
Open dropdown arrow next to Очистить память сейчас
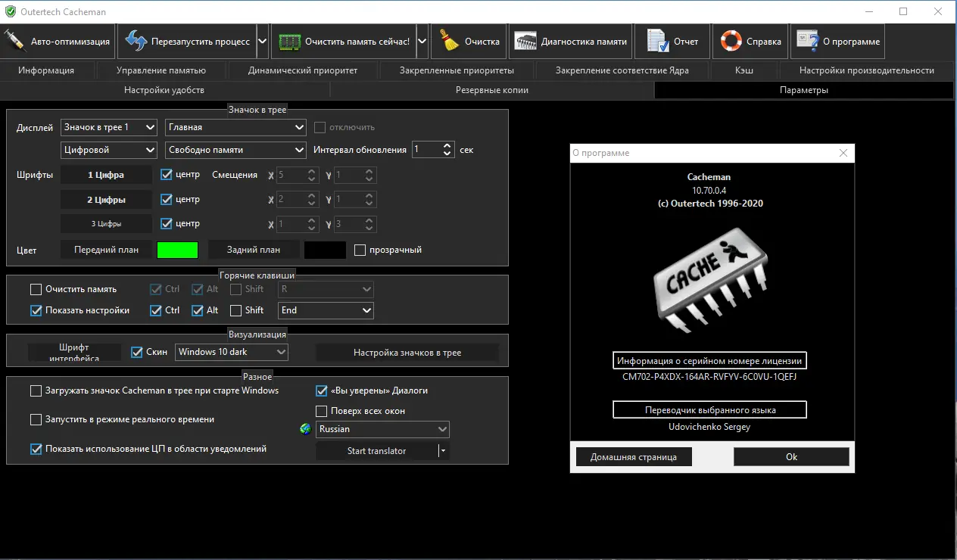point(422,42)
